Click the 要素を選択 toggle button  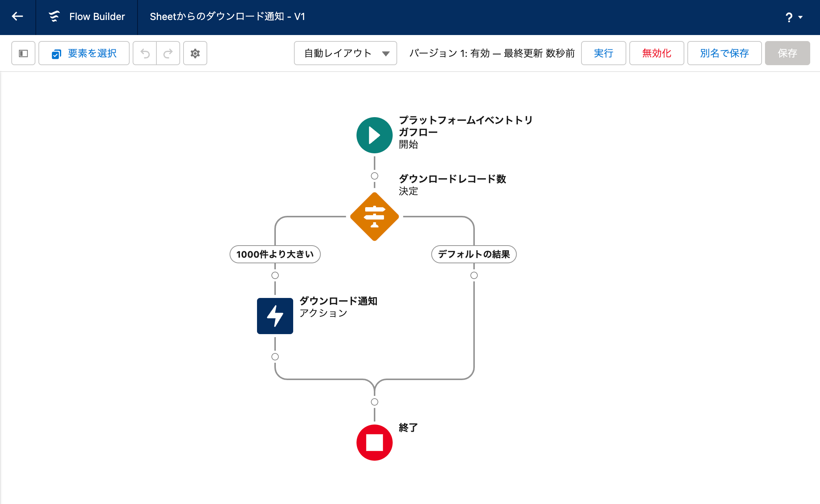84,53
